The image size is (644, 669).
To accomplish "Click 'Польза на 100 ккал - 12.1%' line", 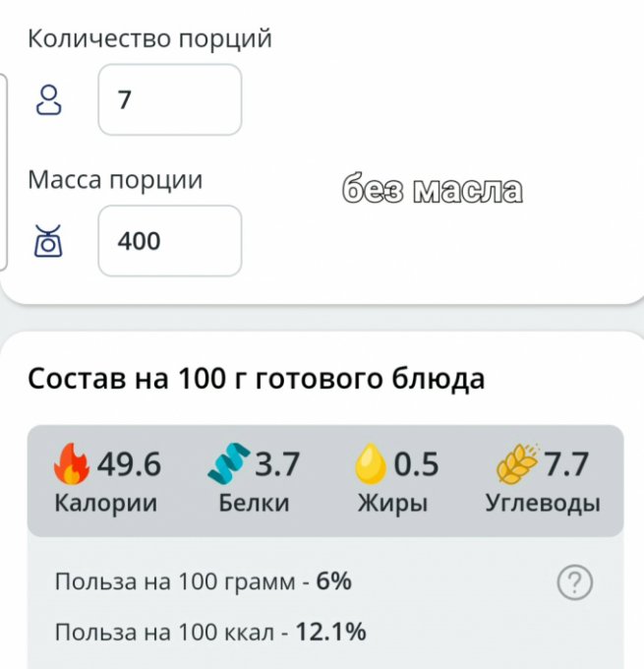I will 210,633.
